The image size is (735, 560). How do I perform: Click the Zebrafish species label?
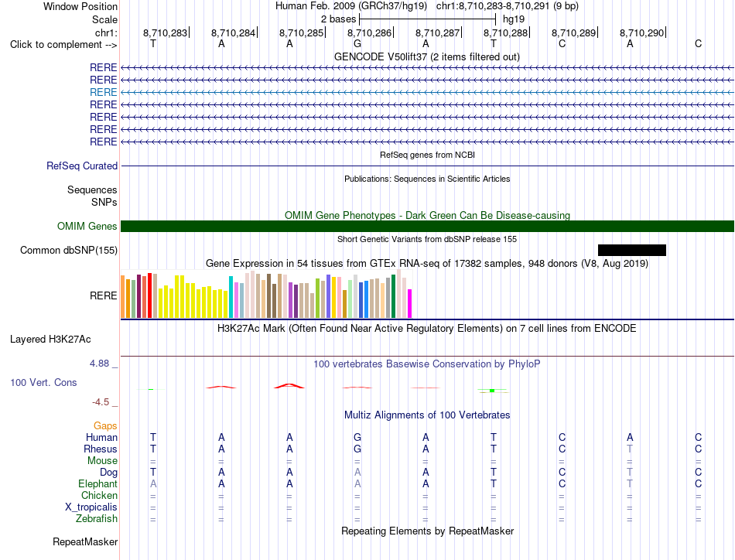point(97,519)
